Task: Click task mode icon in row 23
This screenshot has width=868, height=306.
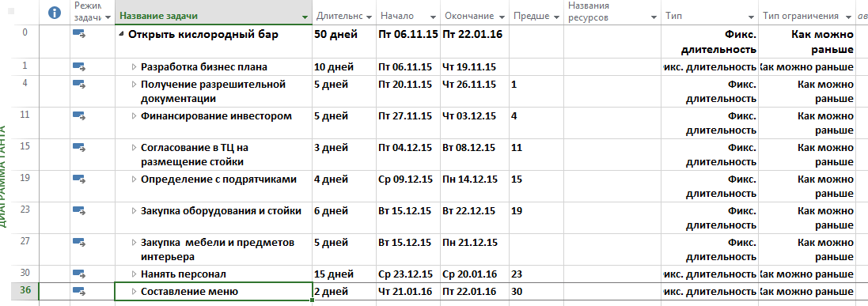Action: point(79,211)
